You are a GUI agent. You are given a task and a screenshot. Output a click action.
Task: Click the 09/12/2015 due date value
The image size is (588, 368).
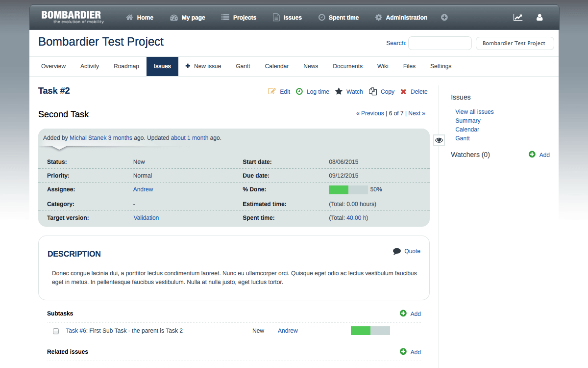[x=343, y=176]
